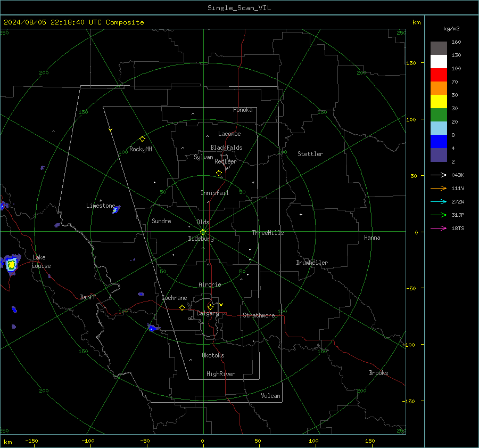Click the Strathmore town label
This screenshot has height=448, width=479.
pyautogui.click(x=259, y=315)
